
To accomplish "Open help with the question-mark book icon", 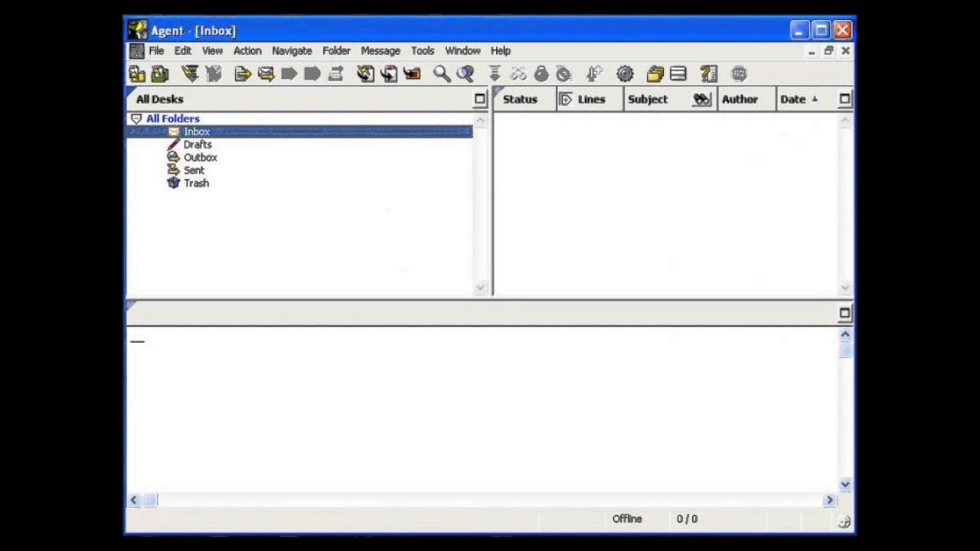I will (x=709, y=74).
